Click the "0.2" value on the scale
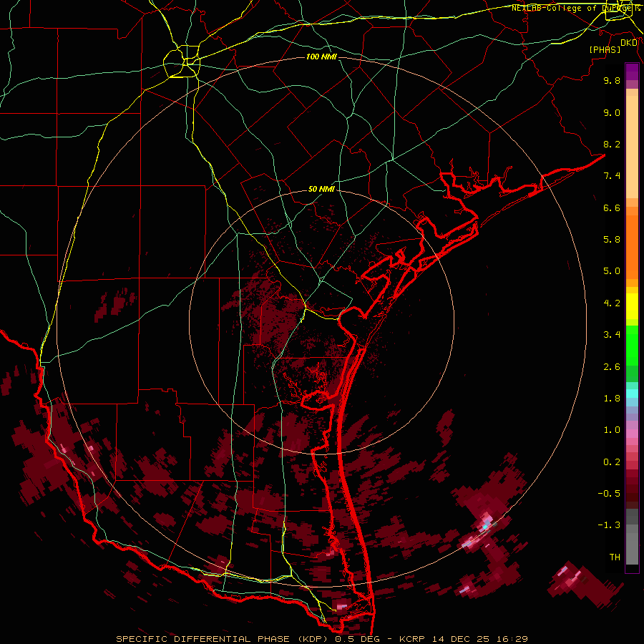This screenshot has width=644, height=644. 612,462
